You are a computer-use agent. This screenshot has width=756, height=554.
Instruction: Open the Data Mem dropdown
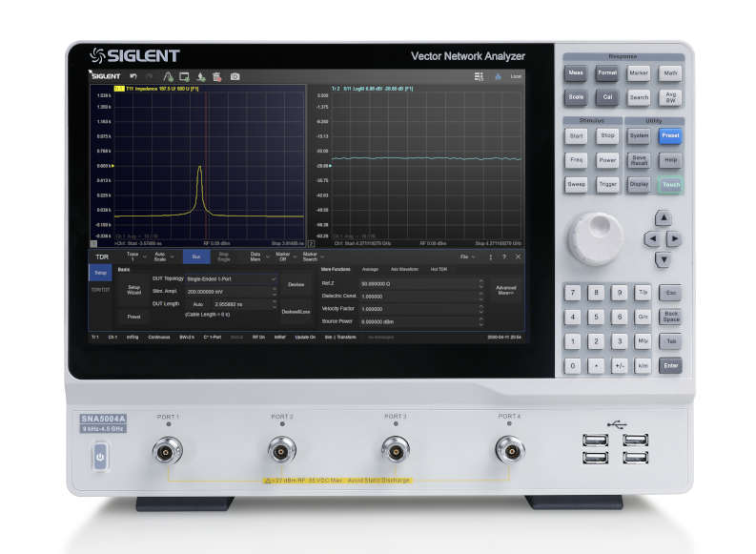point(259,257)
